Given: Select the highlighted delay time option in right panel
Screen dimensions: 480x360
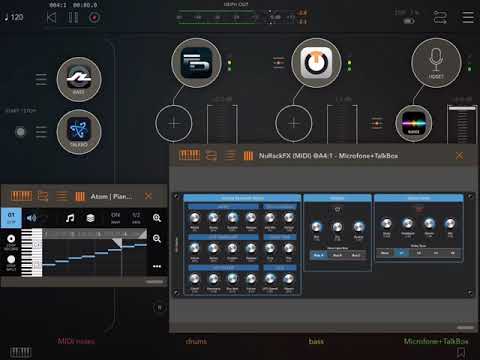Looking at the screenshot, I should tap(401, 253).
